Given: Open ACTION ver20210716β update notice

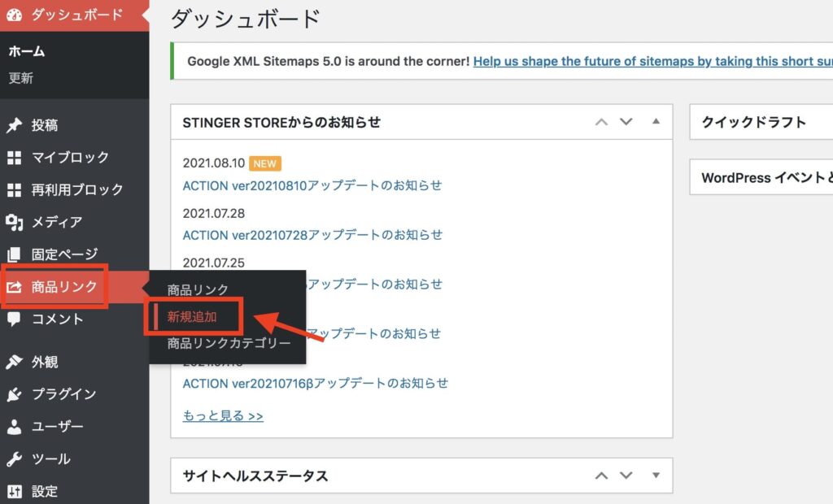Looking at the screenshot, I should tap(316, 383).
